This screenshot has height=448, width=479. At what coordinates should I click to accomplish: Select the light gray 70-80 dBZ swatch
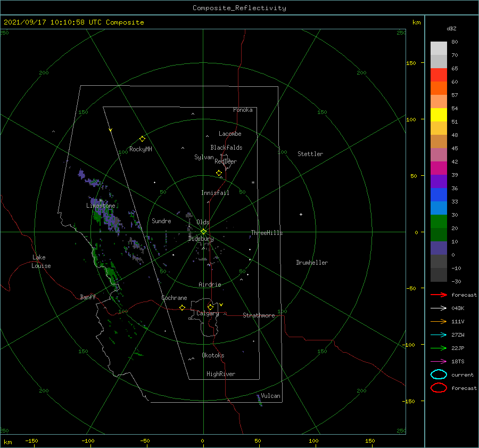439,48
